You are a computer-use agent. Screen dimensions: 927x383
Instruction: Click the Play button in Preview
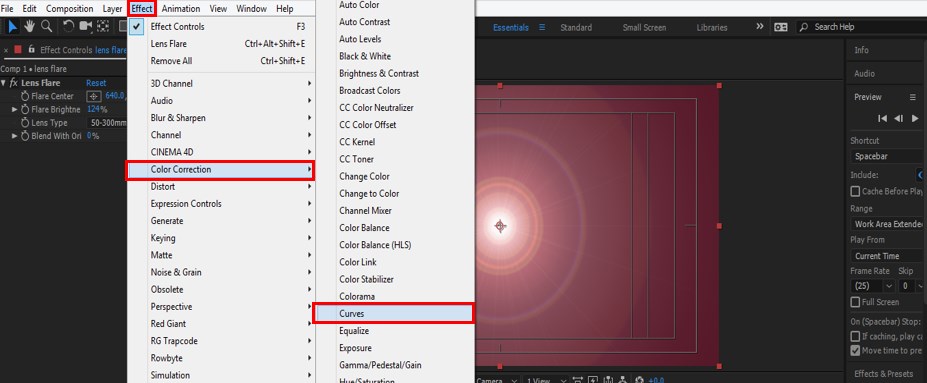(x=915, y=119)
